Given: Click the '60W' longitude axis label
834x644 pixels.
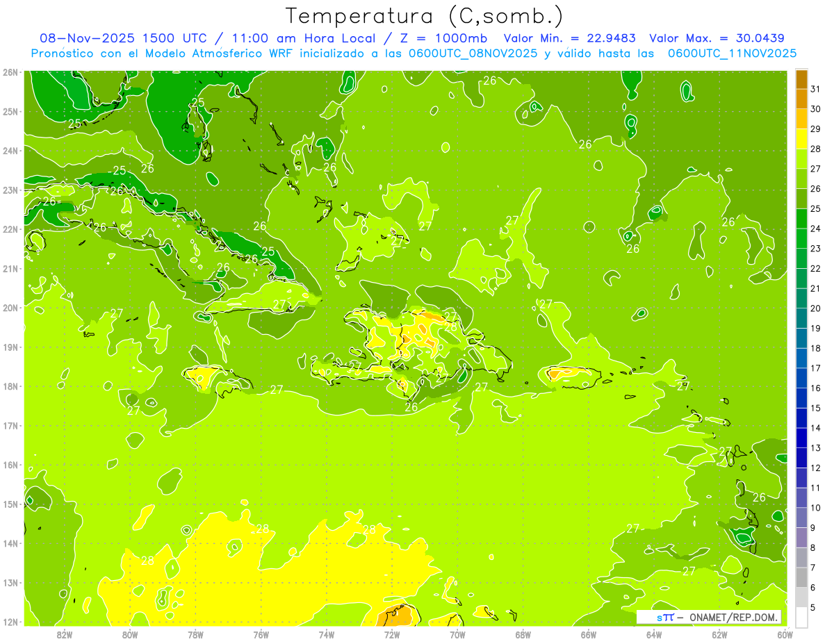Looking at the screenshot, I should click(785, 634).
